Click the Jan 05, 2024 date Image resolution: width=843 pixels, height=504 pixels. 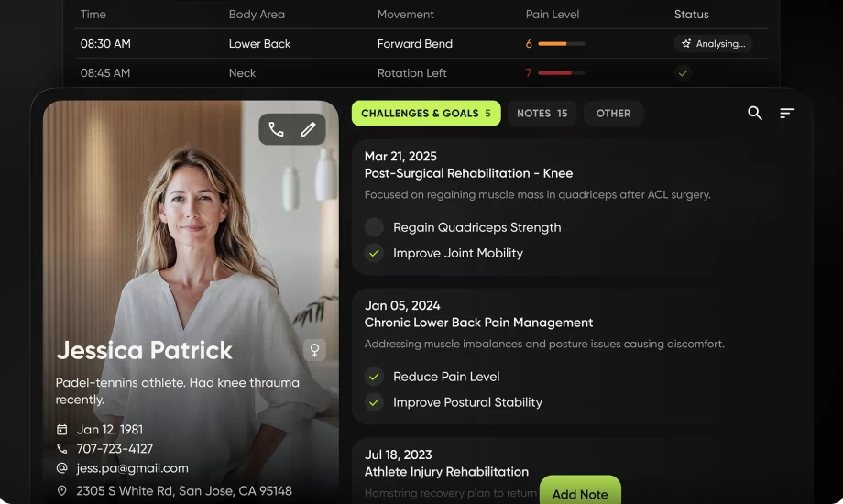402,305
